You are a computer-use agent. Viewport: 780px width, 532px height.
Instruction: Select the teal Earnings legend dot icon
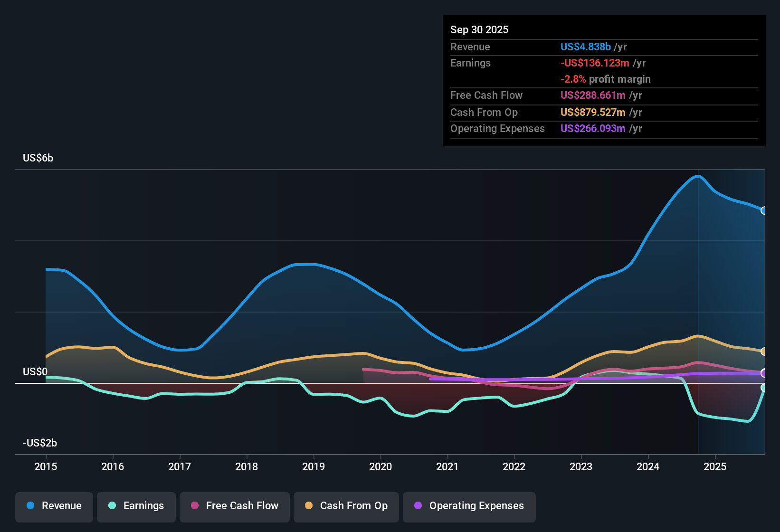tap(112, 506)
